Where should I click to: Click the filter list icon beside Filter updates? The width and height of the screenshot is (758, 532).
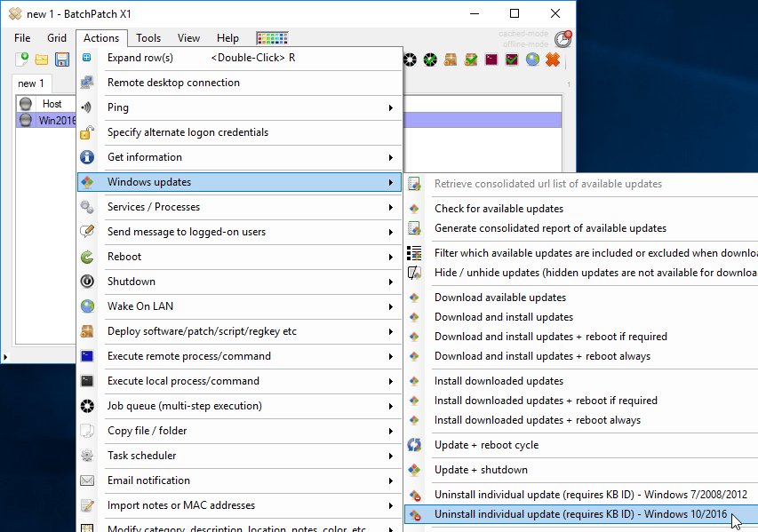point(414,253)
